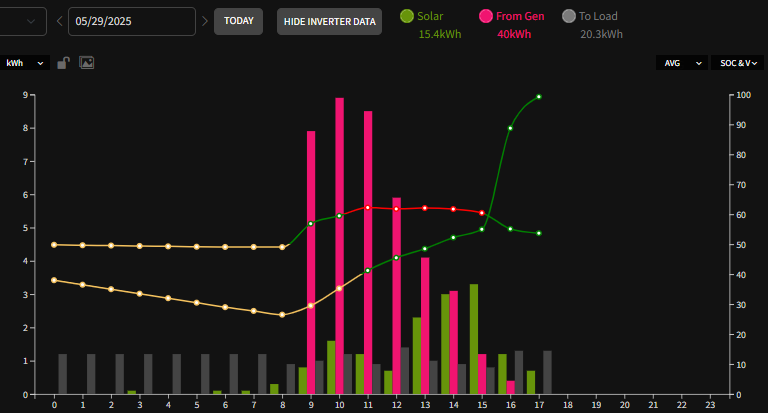768x413 pixels.
Task: Toggle the From Gen series legend
Action: [x=512, y=16]
